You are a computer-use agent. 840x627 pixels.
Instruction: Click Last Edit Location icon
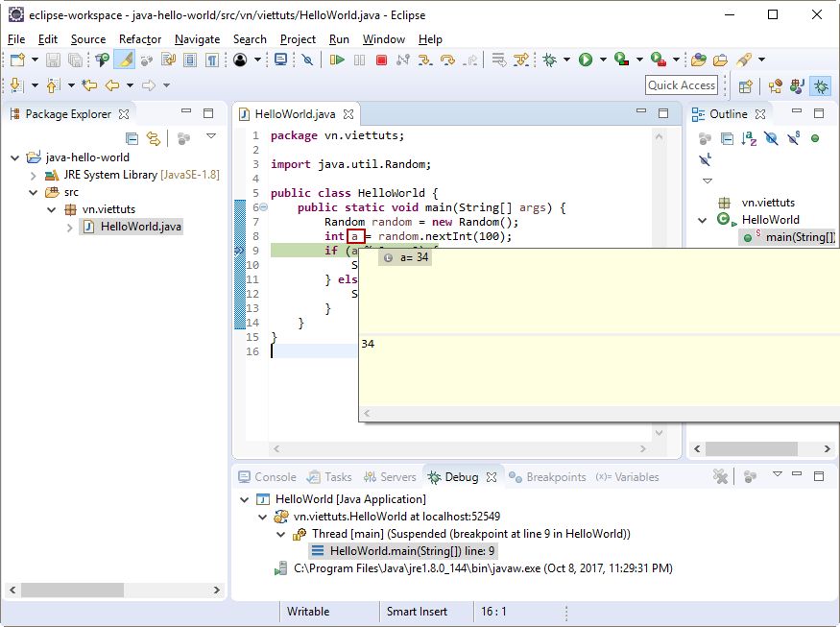[89, 85]
